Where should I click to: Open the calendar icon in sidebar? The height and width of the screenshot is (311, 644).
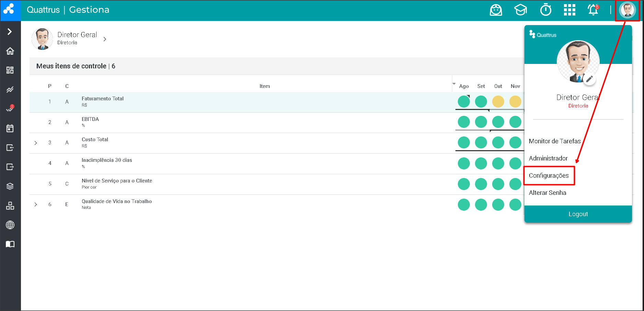pos(10,129)
